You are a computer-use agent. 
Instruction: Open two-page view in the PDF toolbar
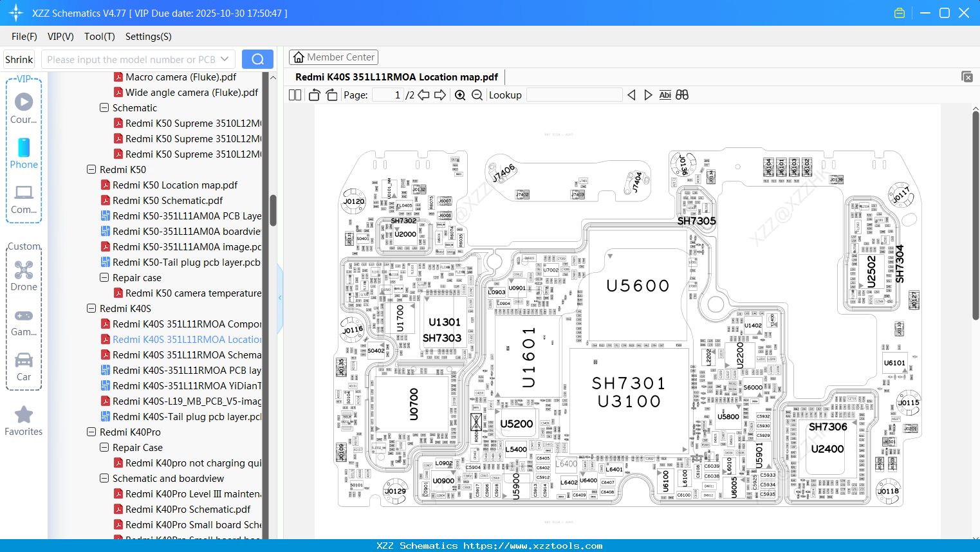pyautogui.click(x=294, y=95)
